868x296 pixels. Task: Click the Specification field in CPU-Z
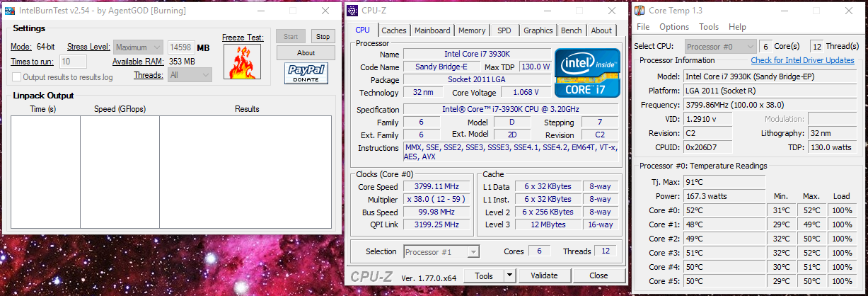[511, 110]
